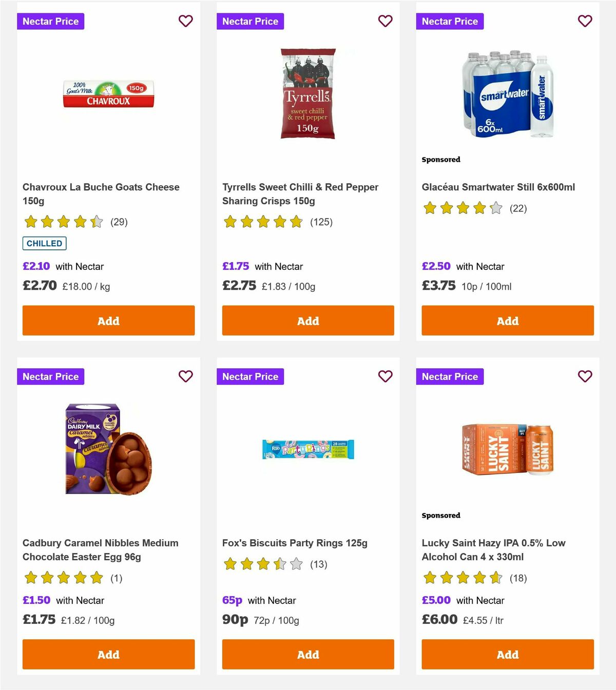
Task: Click the Nectar Price badge on Lucky Saint
Action: point(450,376)
